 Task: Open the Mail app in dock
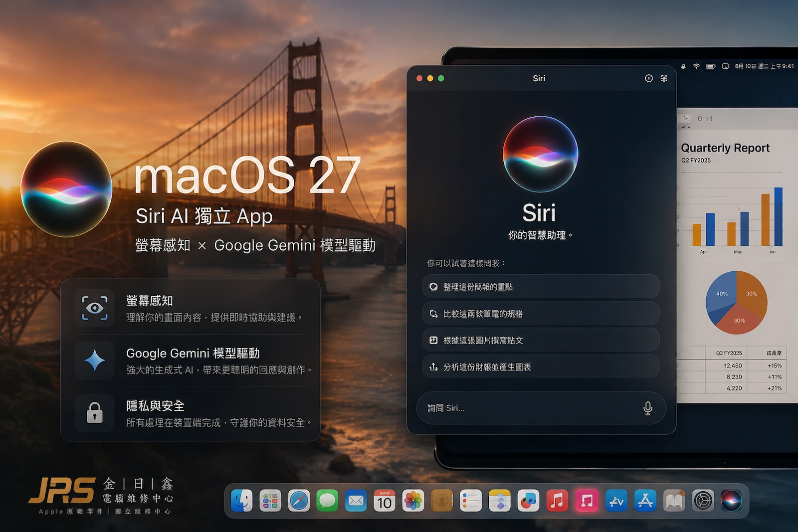coord(356,501)
